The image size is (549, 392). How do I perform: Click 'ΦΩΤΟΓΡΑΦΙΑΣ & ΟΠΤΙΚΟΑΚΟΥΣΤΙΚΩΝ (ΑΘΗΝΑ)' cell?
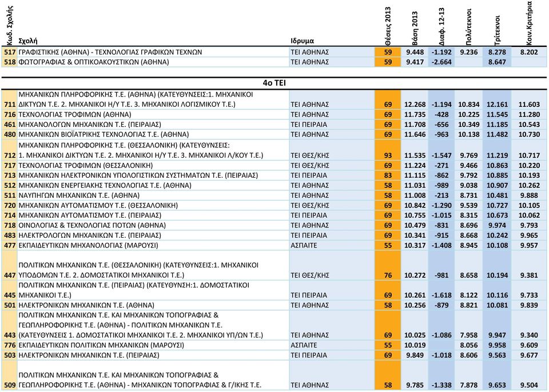point(93,62)
